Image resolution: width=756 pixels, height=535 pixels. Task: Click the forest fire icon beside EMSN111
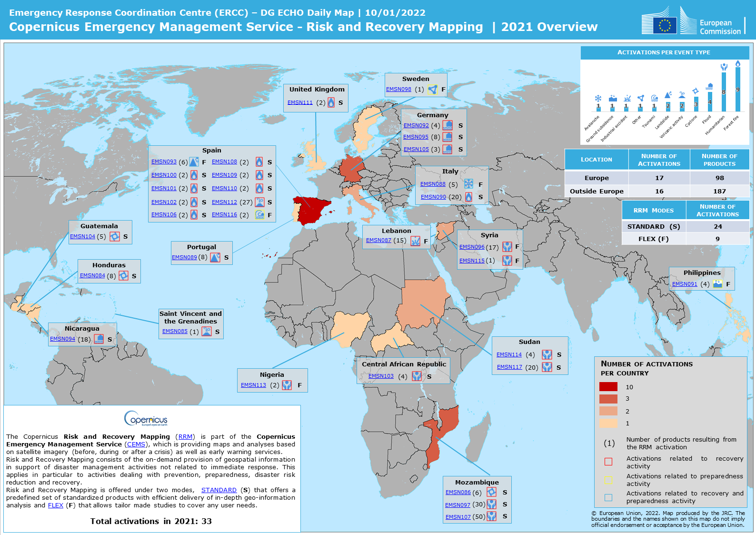(331, 102)
